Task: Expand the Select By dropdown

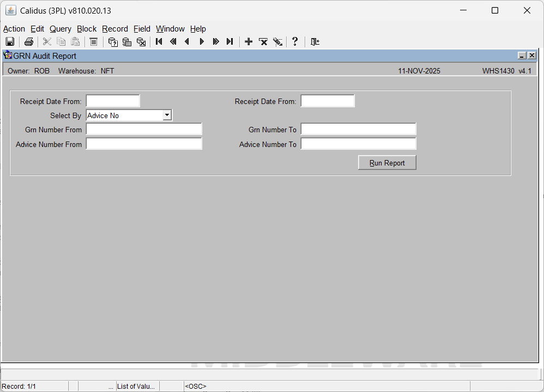Action: click(x=167, y=115)
